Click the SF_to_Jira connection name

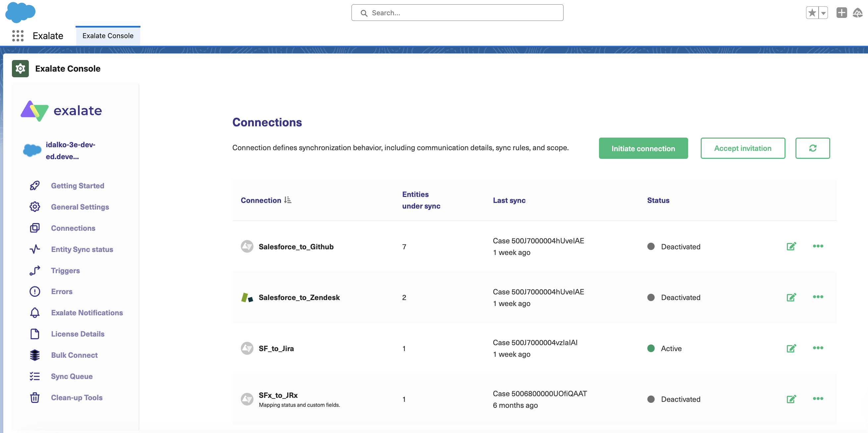(x=276, y=348)
